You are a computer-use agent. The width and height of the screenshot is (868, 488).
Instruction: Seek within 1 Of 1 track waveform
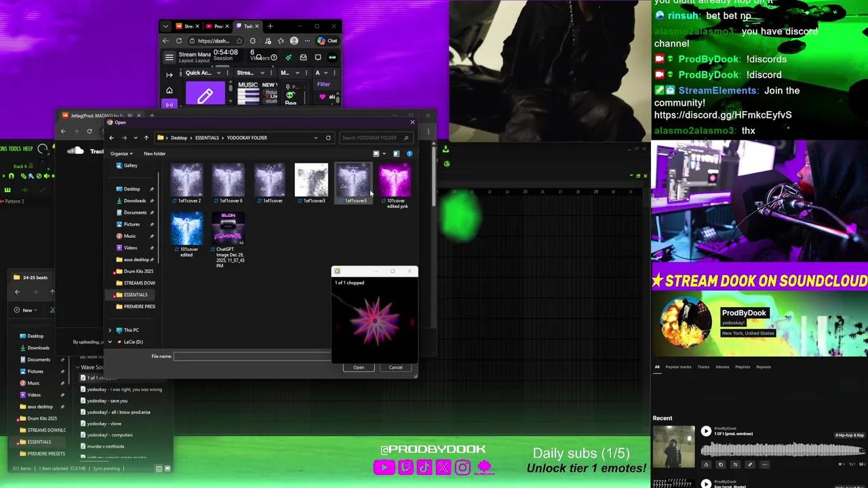[783, 450]
